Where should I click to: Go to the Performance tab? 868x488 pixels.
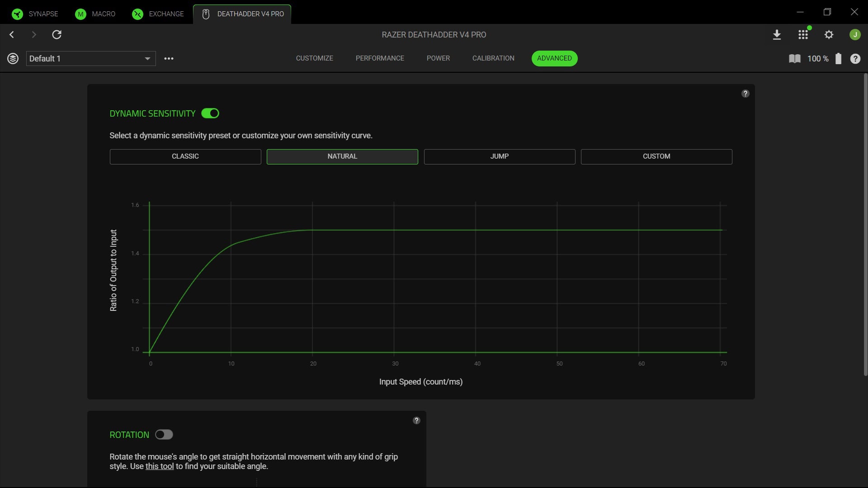point(380,58)
